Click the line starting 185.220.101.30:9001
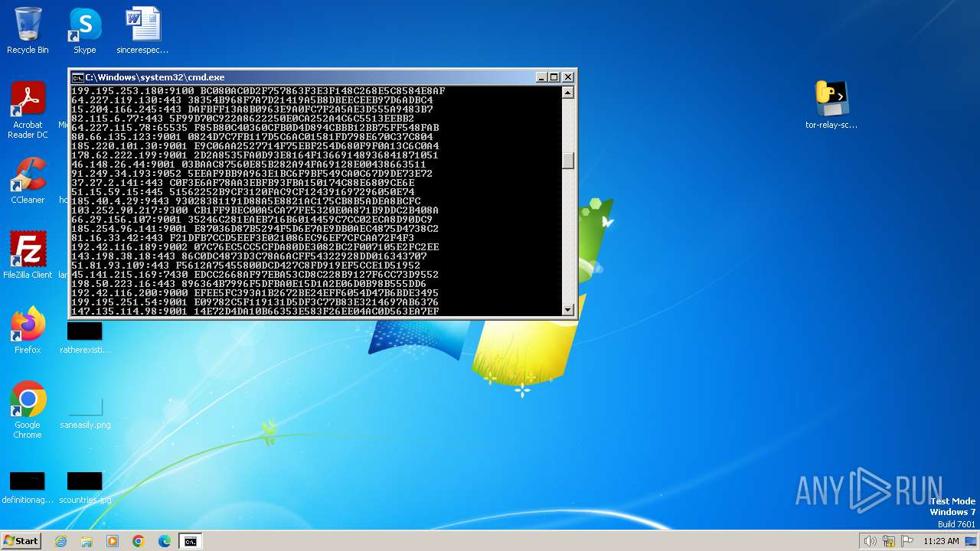The height and width of the screenshot is (551, 980). [x=255, y=146]
